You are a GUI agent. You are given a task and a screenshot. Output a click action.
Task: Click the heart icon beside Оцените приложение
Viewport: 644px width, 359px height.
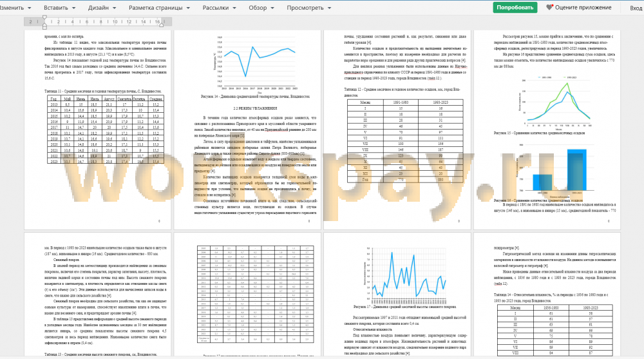(x=549, y=7)
